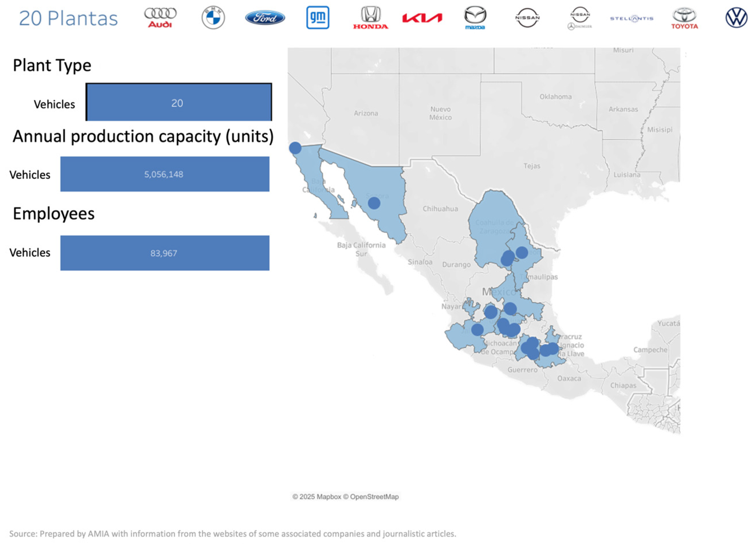Click the plant dot in Sonora
This screenshot has height=545, width=756.
click(374, 203)
